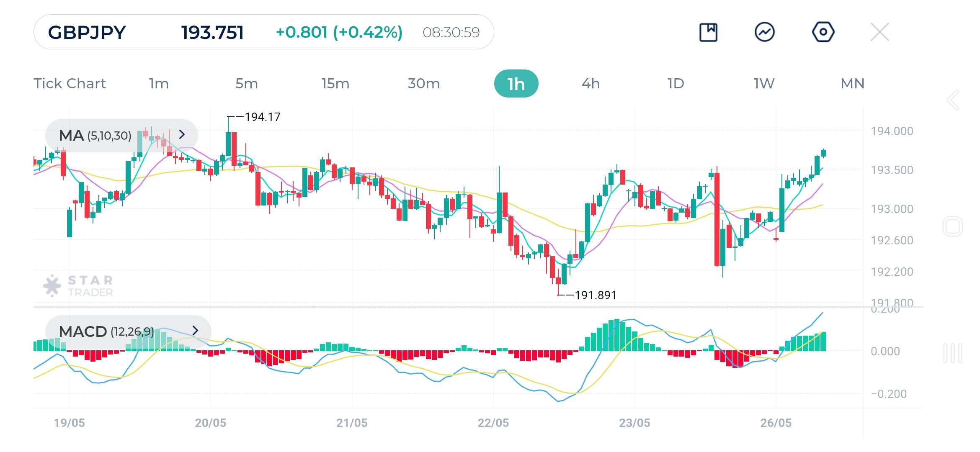Click the 191.891 low price marker
The image size is (980, 452).
tap(595, 295)
